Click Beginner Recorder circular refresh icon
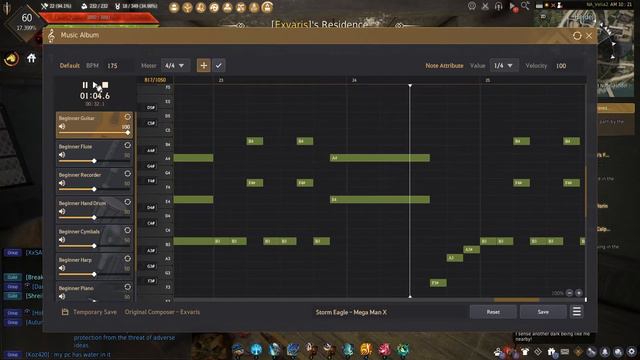640x360 pixels. point(127,173)
